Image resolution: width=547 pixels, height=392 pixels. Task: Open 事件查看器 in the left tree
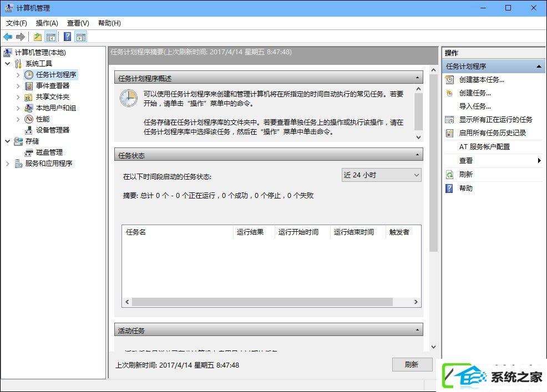(x=52, y=86)
